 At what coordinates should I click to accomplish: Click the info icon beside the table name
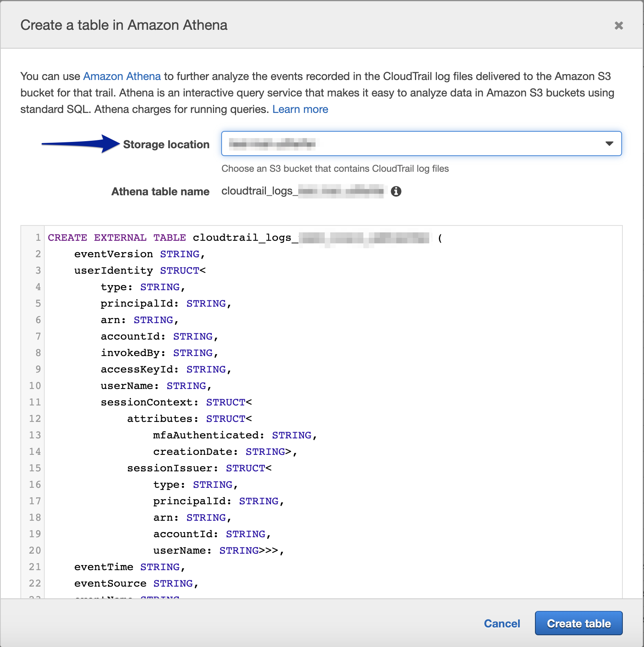[x=396, y=191]
